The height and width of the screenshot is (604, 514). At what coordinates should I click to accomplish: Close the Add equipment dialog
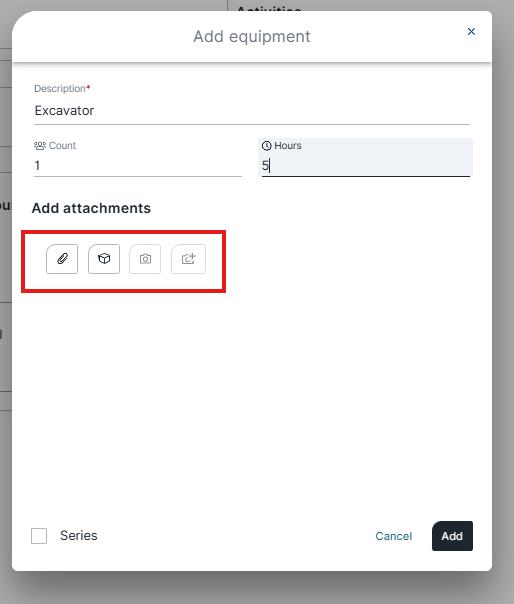click(471, 32)
